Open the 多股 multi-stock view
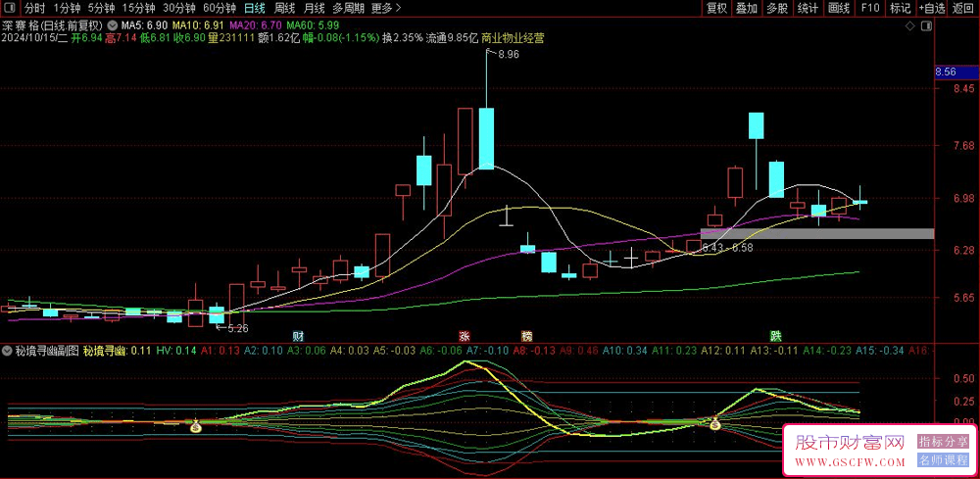 point(777,8)
